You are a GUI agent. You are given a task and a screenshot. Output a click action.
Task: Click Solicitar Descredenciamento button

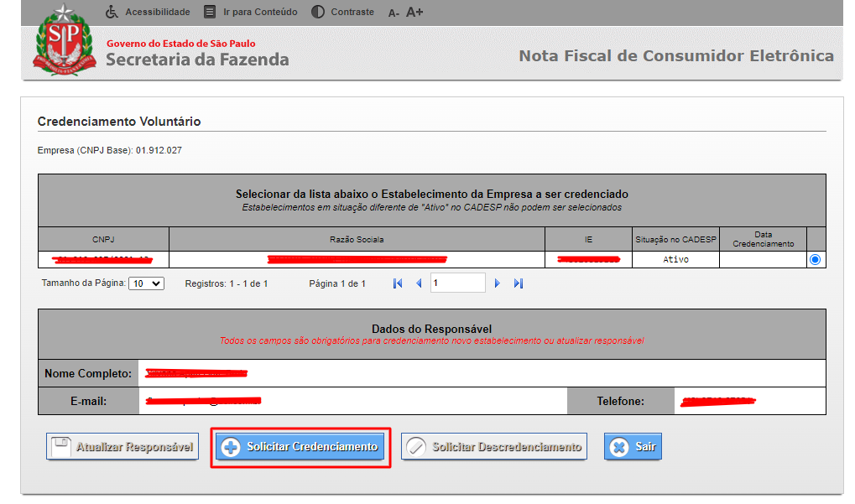pyautogui.click(x=493, y=447)
